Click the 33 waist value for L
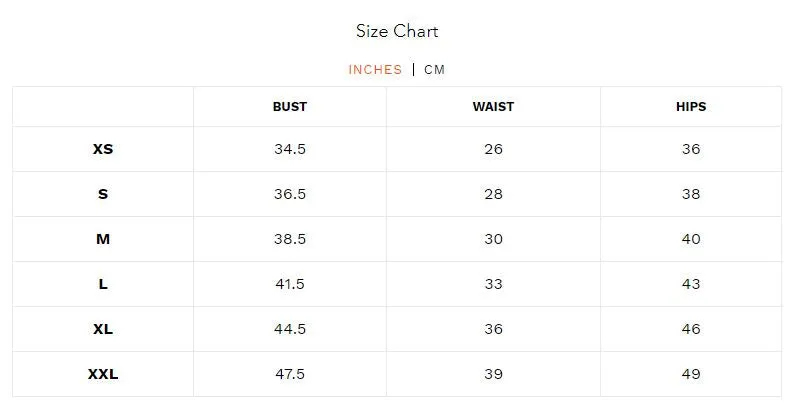Screen dimensions: 794x406 click(x=493, y=284)
